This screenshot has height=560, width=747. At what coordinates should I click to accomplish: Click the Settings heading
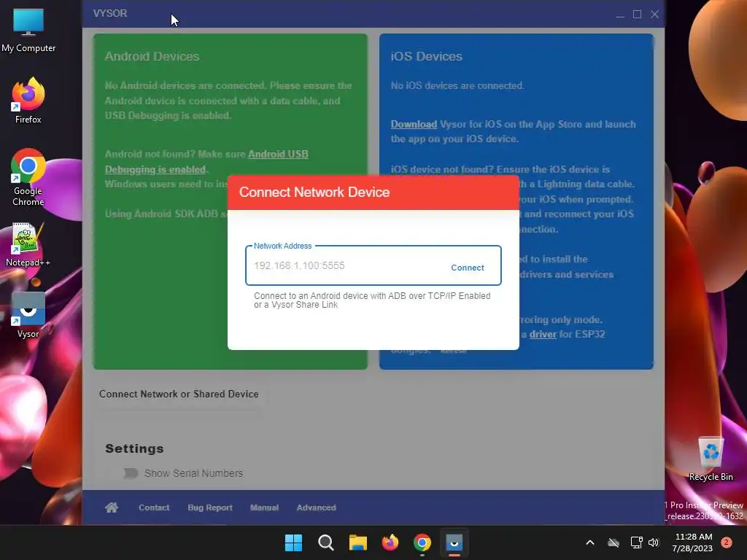(134, 448)
